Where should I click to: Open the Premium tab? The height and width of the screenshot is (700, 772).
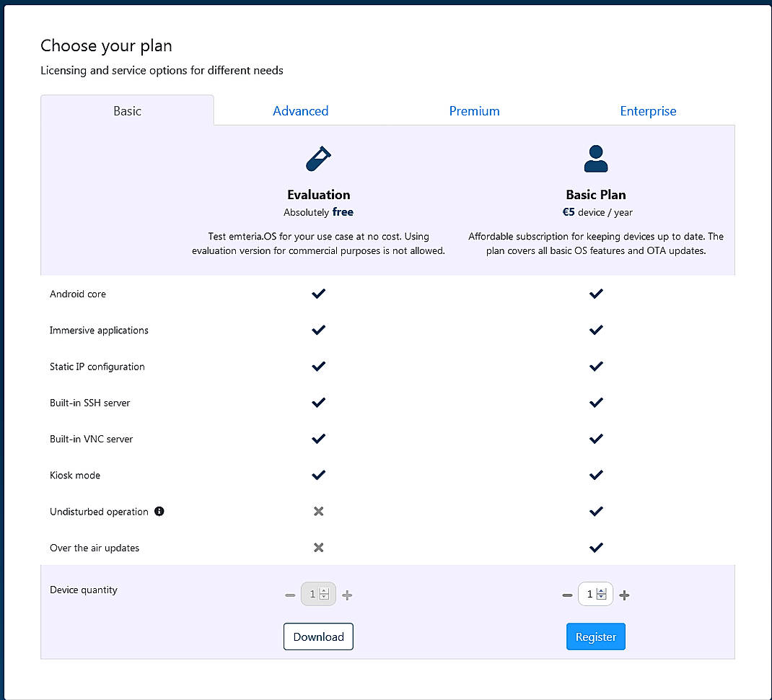[474, 111]
